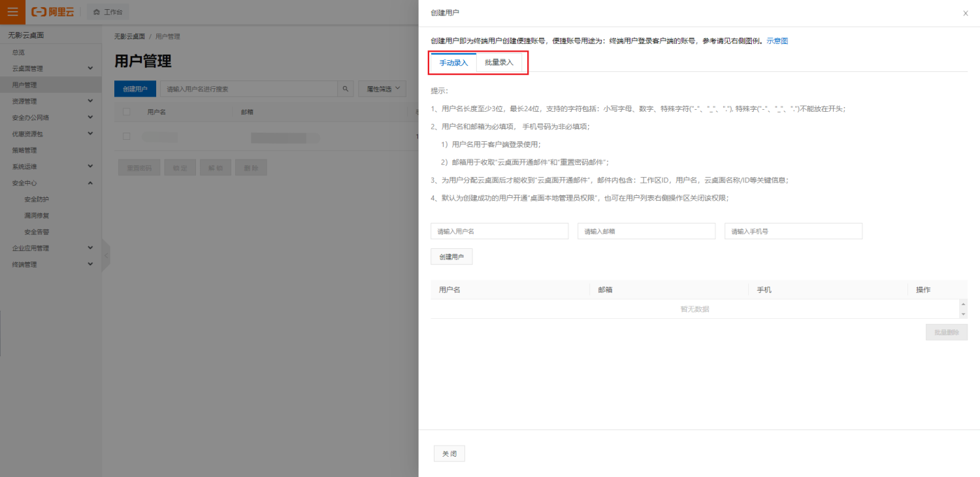Focus the 请输入用户名进行搜索 search box
Screen dimensions: 980x477
pyautogui.click(x=249, y=89)
